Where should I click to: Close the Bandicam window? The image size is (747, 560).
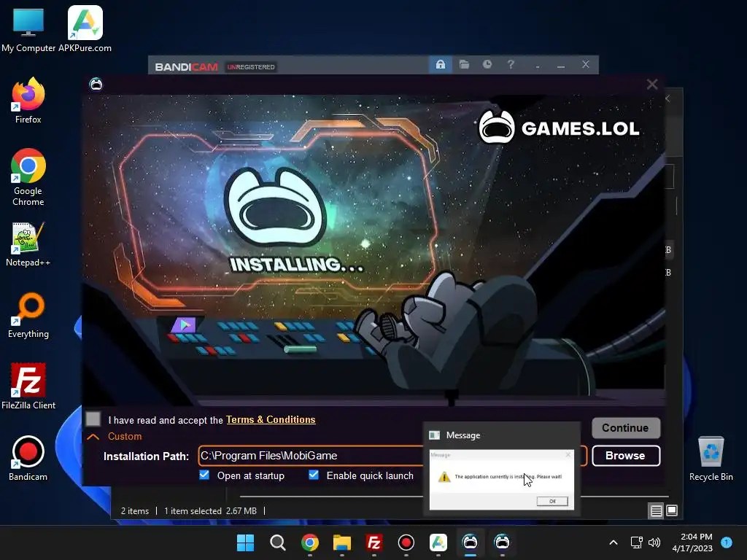pos(586,64)
